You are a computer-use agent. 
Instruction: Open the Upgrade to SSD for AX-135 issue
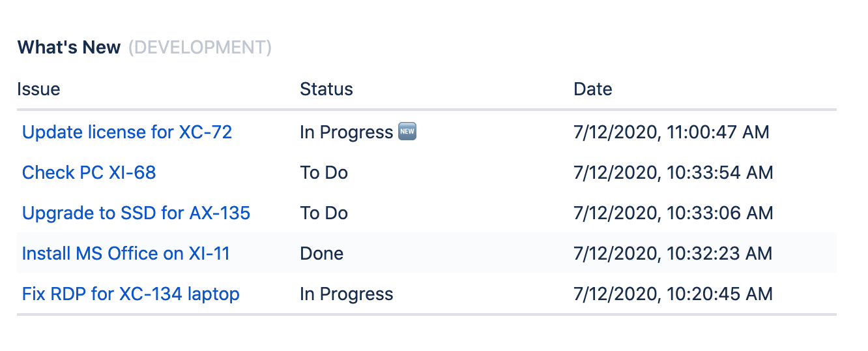tap(136, 213)
